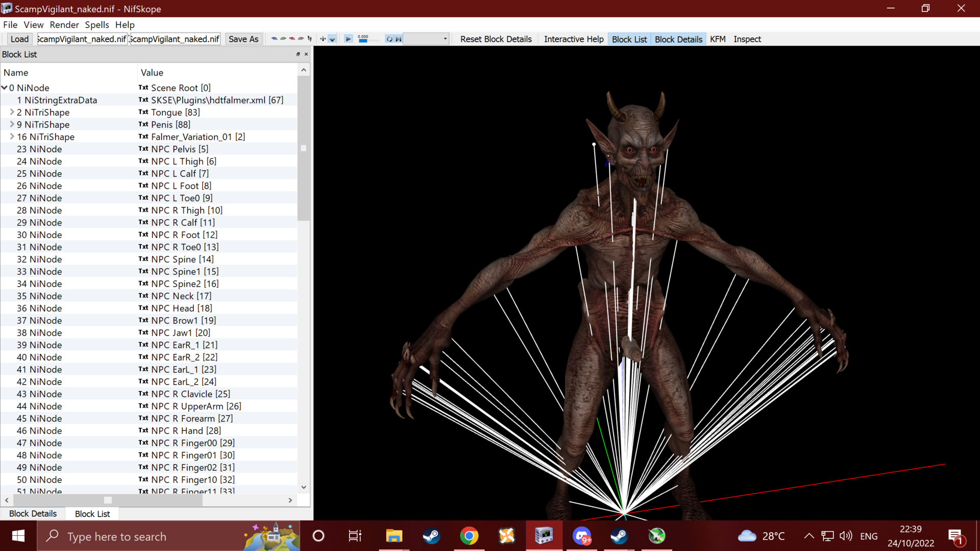Image resolution: width=980 pixels, height=551 pixels.
Task: Open the Render menu
Action: tap(64, 24)
